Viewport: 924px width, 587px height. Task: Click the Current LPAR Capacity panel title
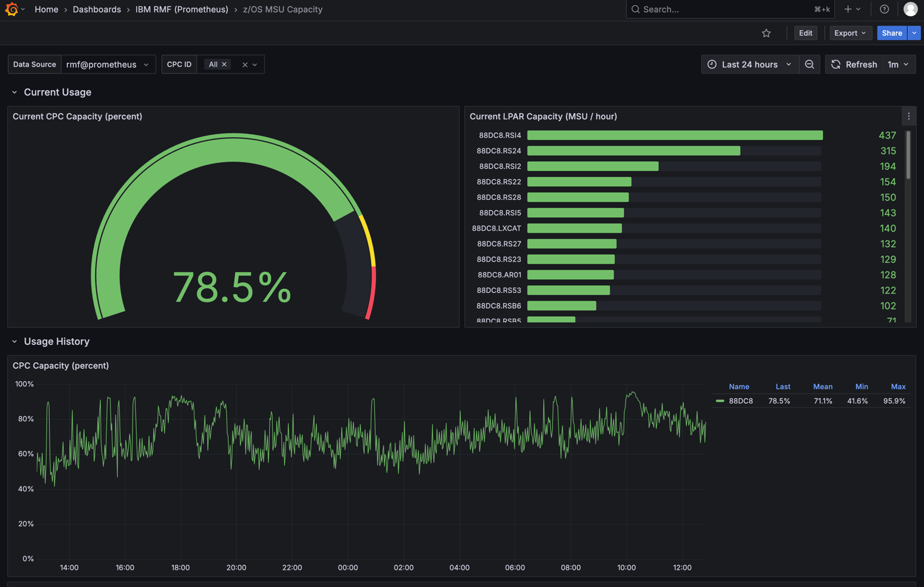(x=543, y=116)
